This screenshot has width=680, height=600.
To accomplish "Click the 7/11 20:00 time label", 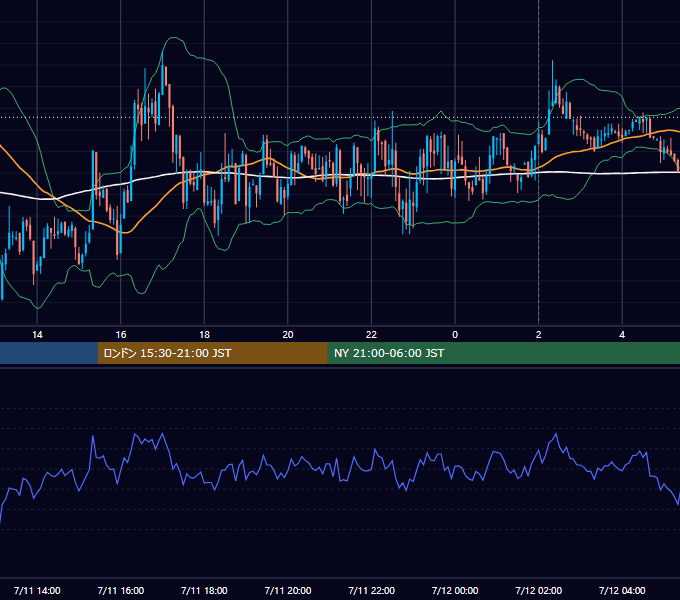I will tap(288, 590).
